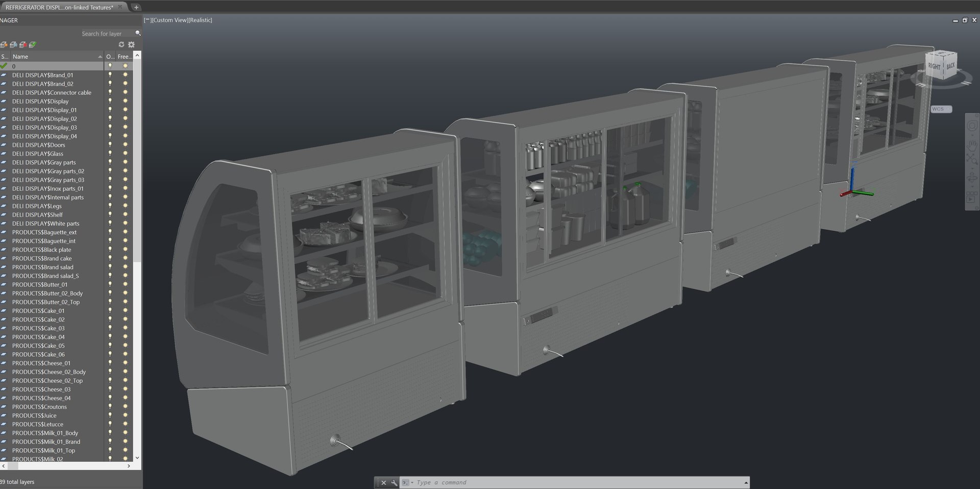The image size is (980, 489).
Task: Click the New Layer Frozen in viewports icon
Action: (x=13, y=44)
